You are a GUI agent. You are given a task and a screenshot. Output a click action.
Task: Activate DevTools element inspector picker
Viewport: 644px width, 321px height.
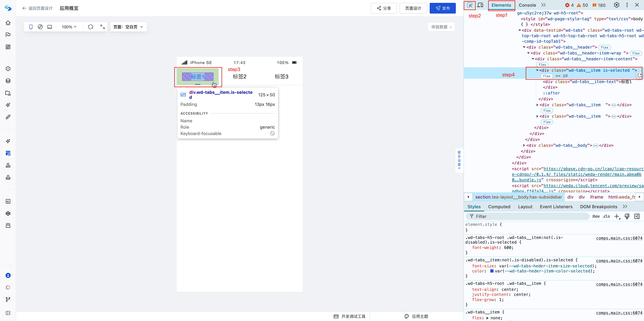(470, 5)
